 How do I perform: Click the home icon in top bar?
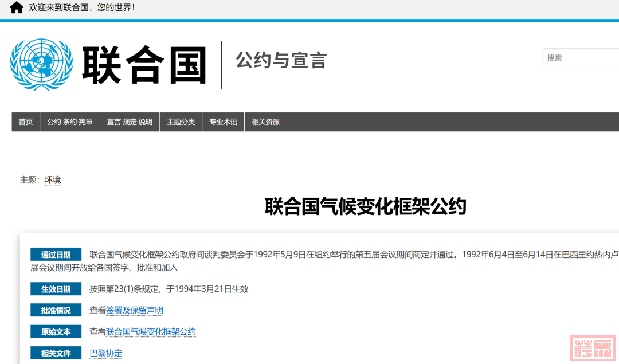pos(17,8)
